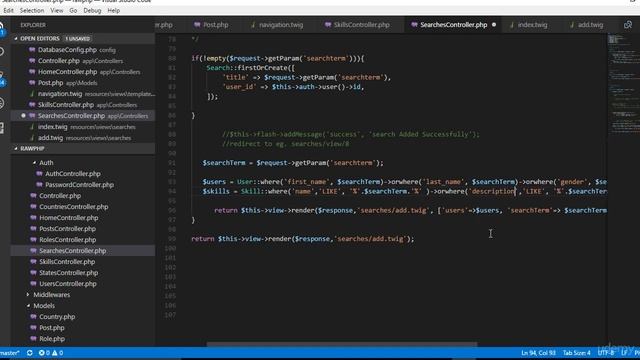Open Controller.php in Open Editors list
This screenshot has width=640, height=360.
[x=82, y=61]
